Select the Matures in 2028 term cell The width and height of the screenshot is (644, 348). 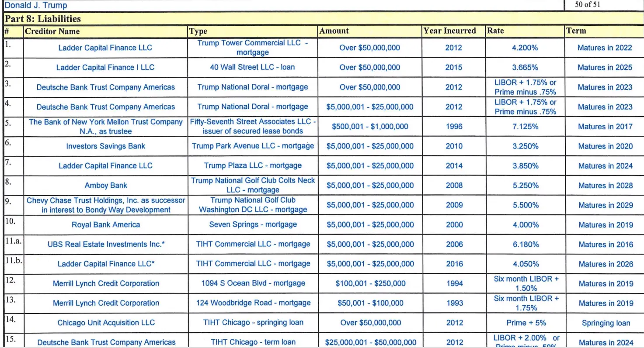604,186
